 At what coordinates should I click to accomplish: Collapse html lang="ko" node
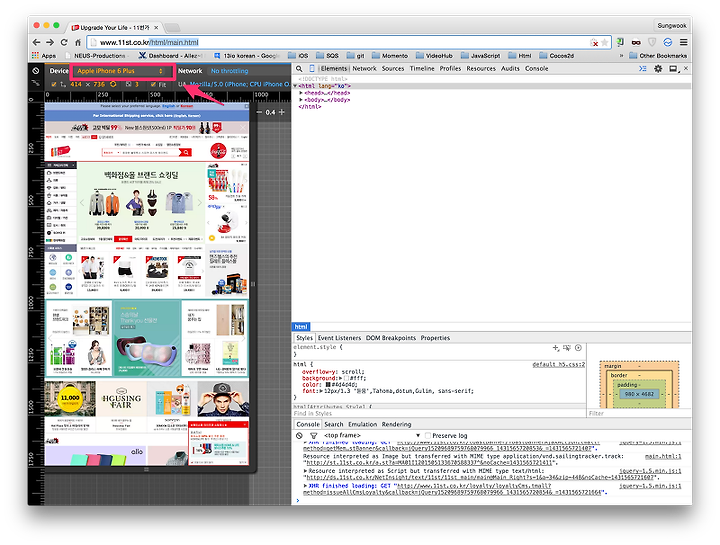click(295, 86)
